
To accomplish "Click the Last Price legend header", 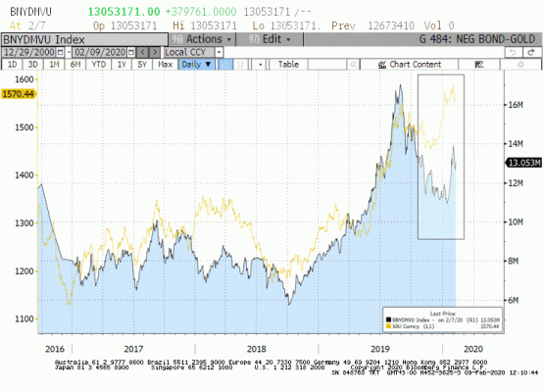I will pos(442,314).
